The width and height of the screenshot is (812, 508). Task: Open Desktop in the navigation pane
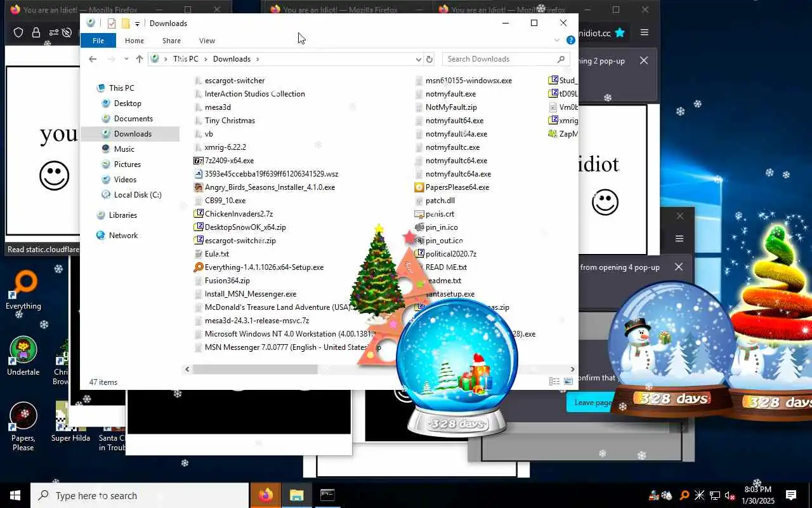(x=128, y=104)
